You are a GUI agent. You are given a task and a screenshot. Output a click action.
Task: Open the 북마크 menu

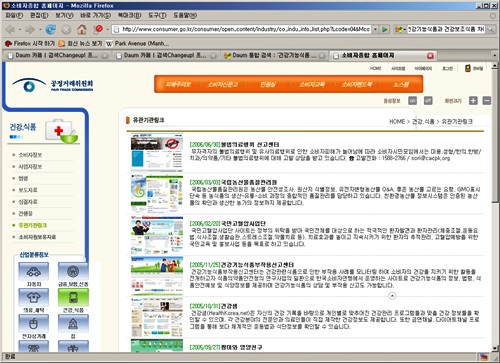(129, 15)
